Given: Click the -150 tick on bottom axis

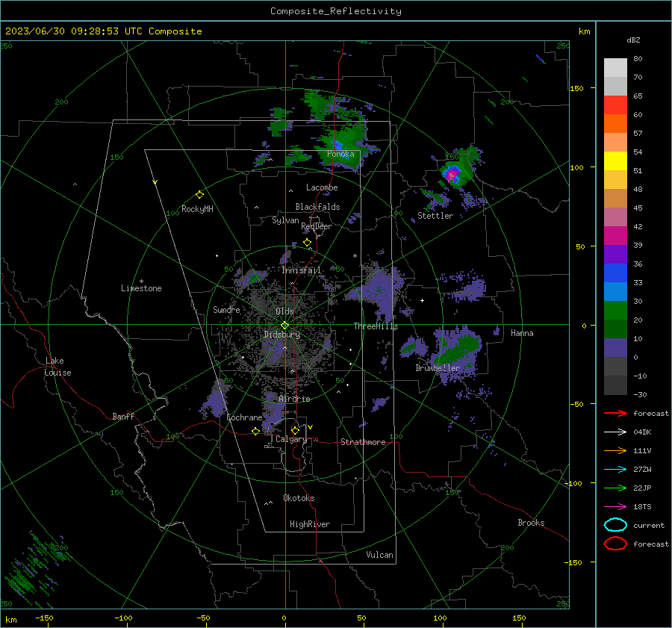Looking at the screenshot, I should coord(44,618).
